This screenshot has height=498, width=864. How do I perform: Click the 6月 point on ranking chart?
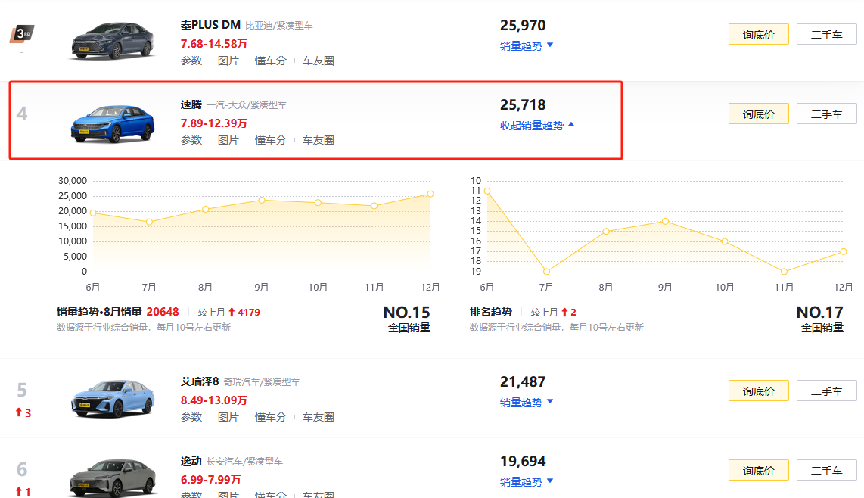(x=487, y=191)
